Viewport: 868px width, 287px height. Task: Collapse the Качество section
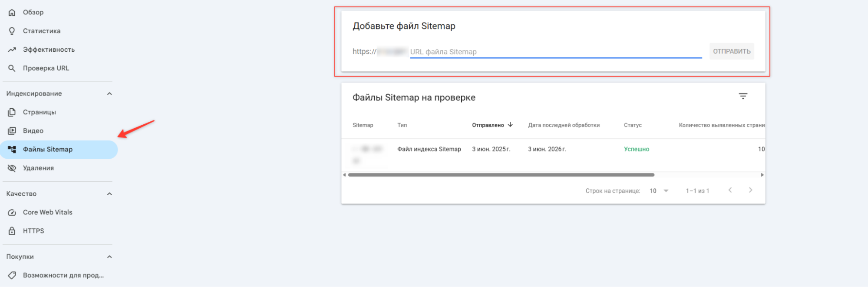109,194
